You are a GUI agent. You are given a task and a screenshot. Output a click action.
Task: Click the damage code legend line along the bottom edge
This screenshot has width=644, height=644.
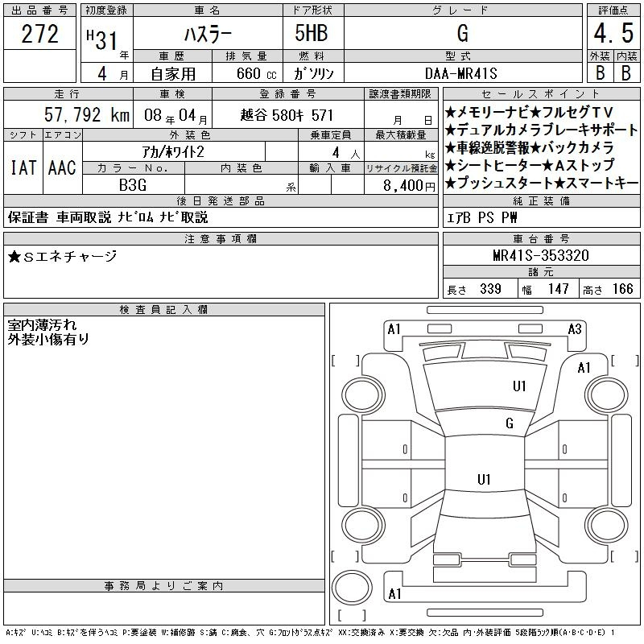click(311, 633)
